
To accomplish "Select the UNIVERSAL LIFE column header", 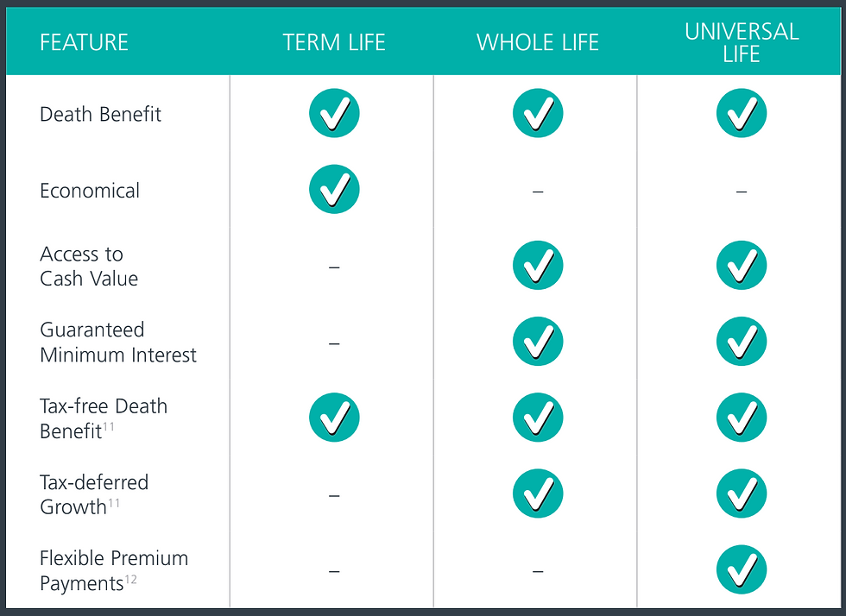I will 742,42.
